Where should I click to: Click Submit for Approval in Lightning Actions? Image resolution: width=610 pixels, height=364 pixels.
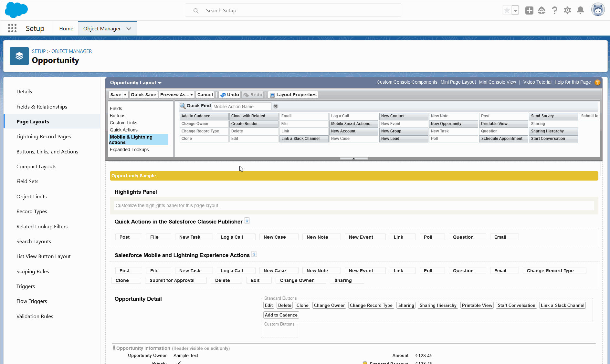[176, 280]
